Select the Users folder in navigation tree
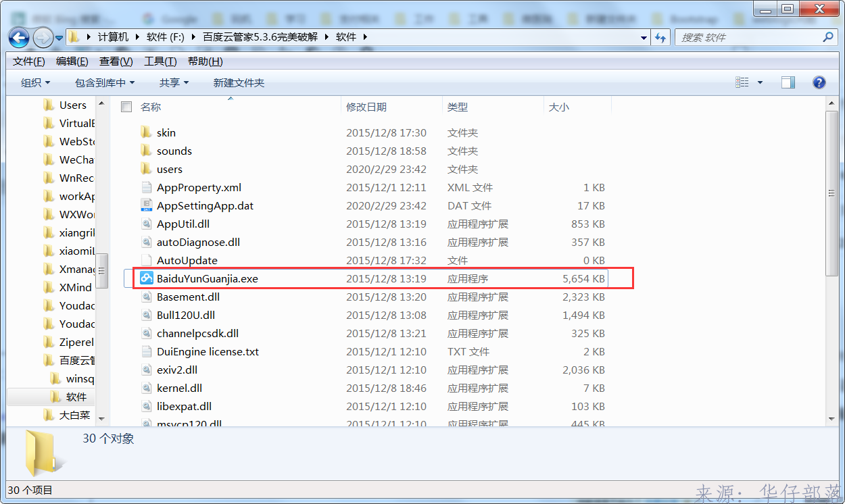This screenshot has width=845, height=504. pos(72,105)
